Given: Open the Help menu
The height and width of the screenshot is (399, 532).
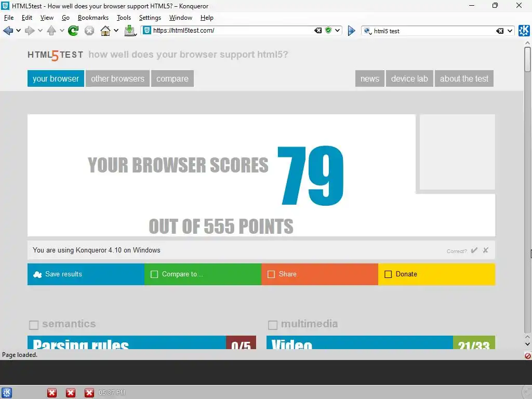Looking at the screenshot, I should point(207,18).
